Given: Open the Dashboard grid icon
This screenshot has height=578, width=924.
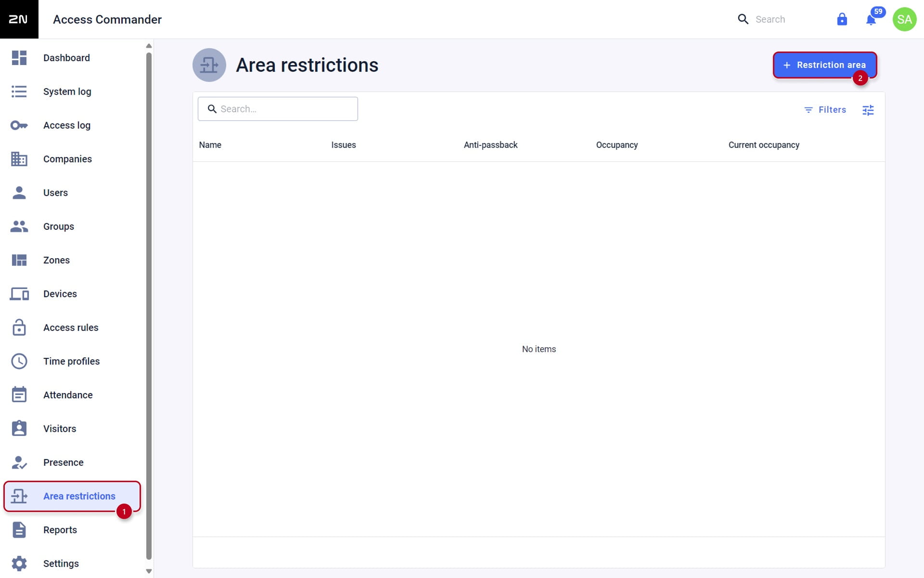Looking at the screenshot, I should tap(19, 58).
